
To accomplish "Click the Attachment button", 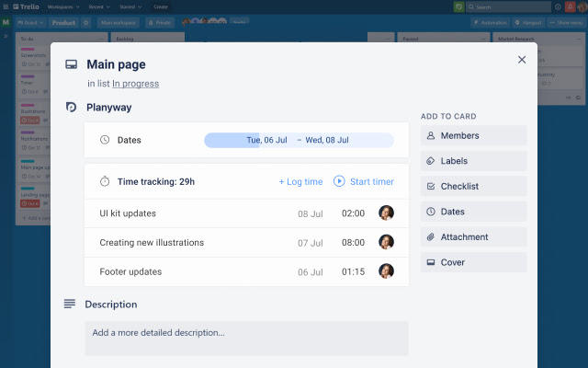I will 473,236.
